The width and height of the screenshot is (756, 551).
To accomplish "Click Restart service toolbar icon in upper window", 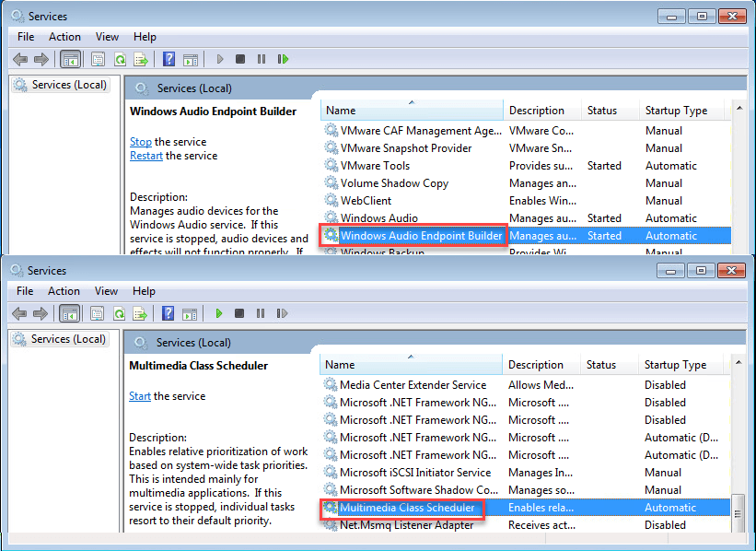I will pyautogui.click(x=283, y=59).
